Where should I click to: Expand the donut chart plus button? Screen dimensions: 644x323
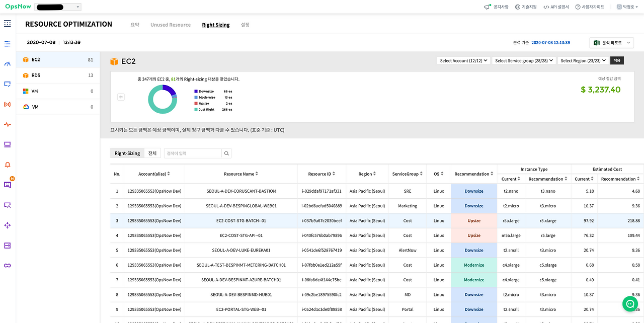coord(121,97)
